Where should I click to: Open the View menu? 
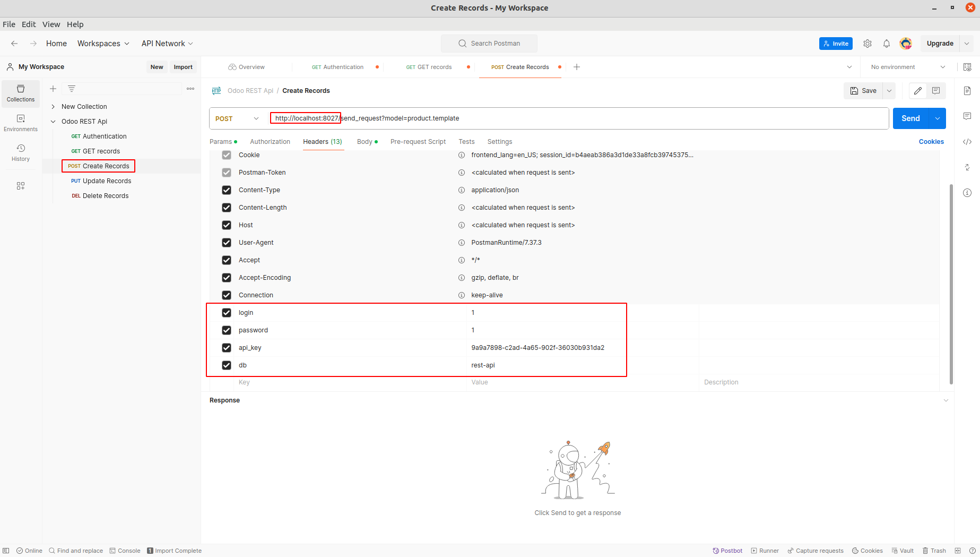tap(51, 24)
